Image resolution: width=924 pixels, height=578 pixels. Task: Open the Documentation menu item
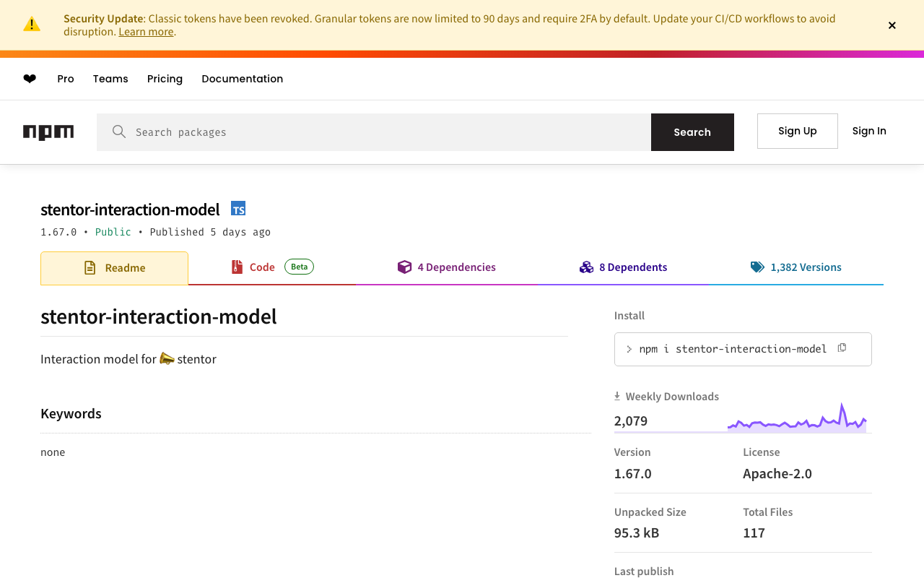243,79
